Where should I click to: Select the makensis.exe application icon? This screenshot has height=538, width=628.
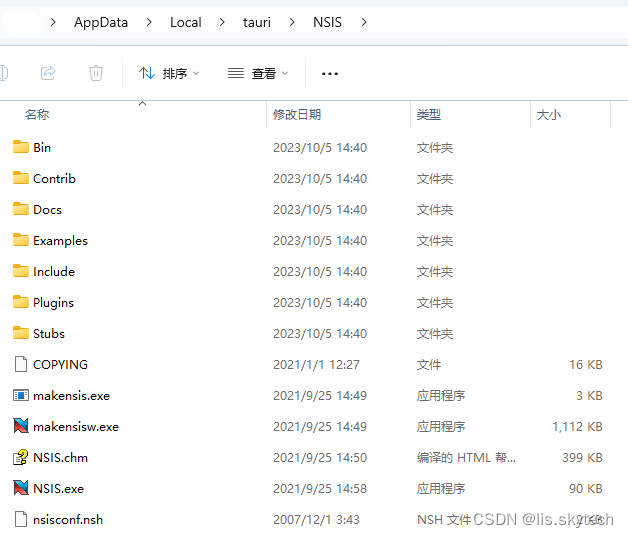tap(21, 395)
